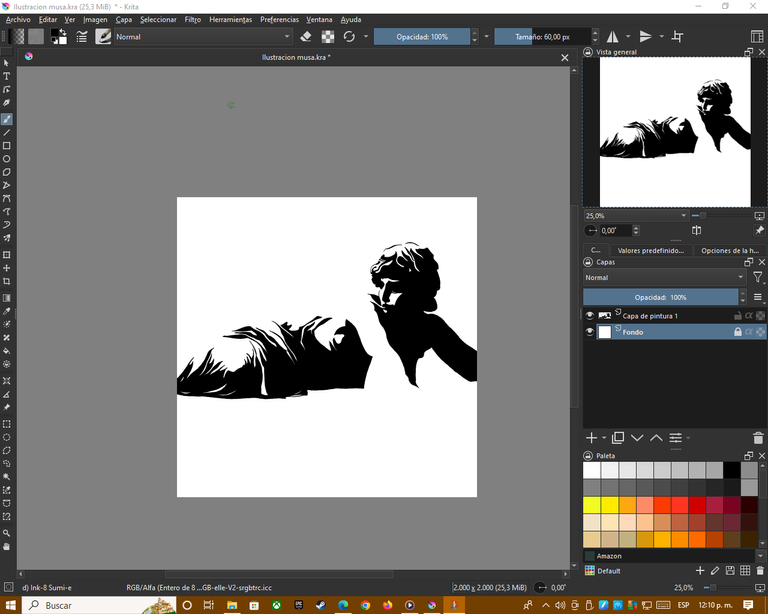Viewport: 768px width, 614px height.
Task: Open the Filtro menu
Action: (x=193, y=19)
